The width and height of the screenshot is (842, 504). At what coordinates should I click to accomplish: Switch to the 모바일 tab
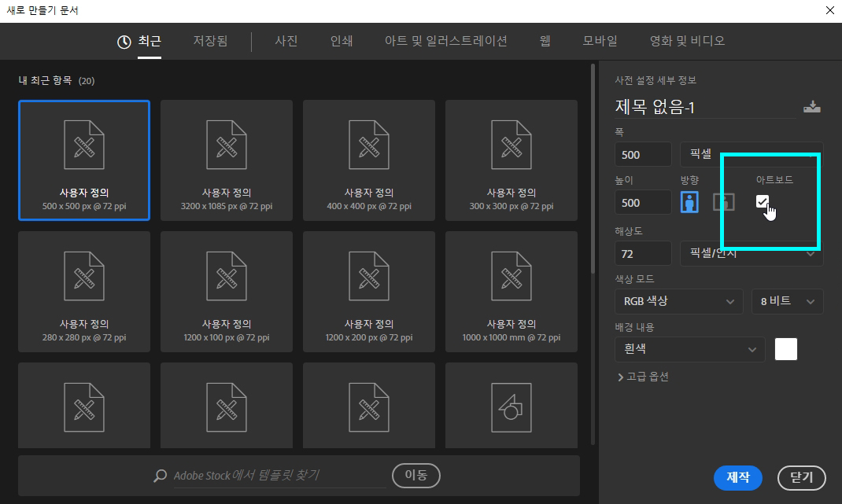pos(600,41)
